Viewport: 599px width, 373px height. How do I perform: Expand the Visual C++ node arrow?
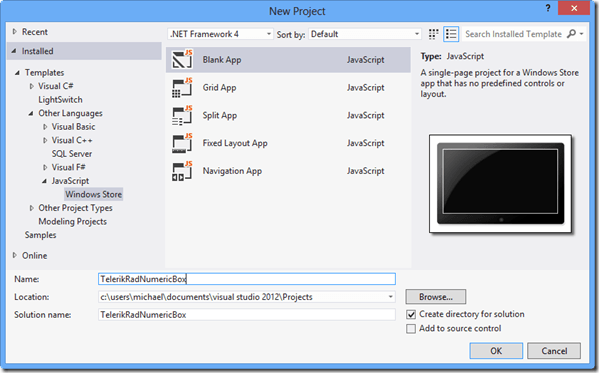(45, 140)
